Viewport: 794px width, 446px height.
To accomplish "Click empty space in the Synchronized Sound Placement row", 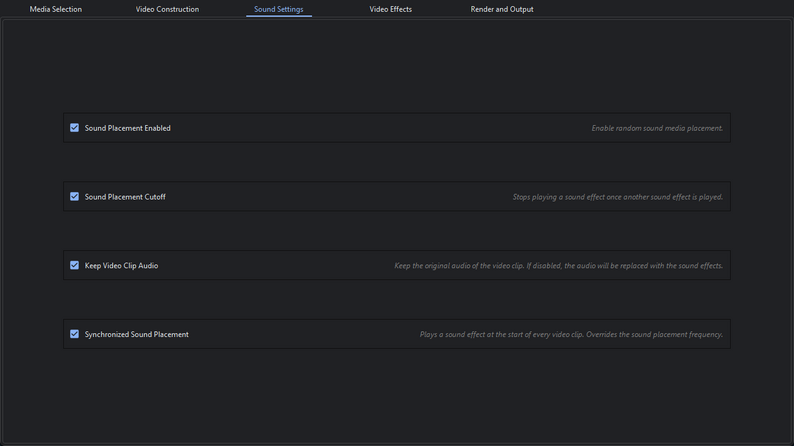I will tap(300, 335).
